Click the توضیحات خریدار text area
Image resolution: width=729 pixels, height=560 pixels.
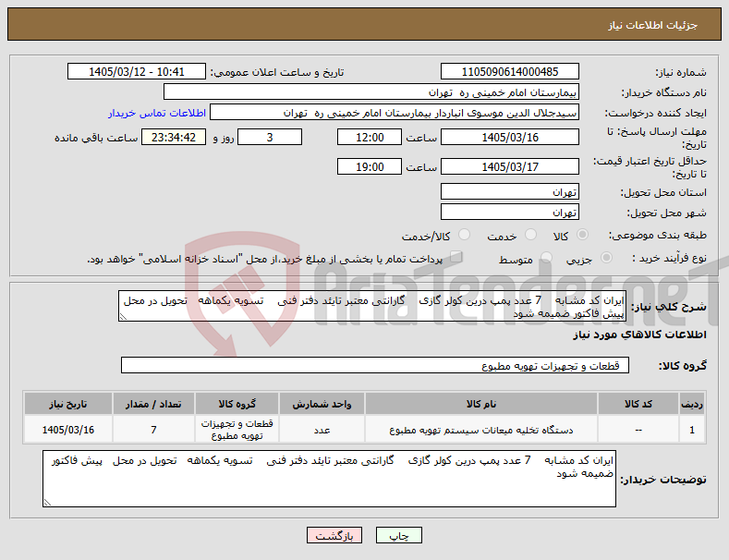[329, 479]
